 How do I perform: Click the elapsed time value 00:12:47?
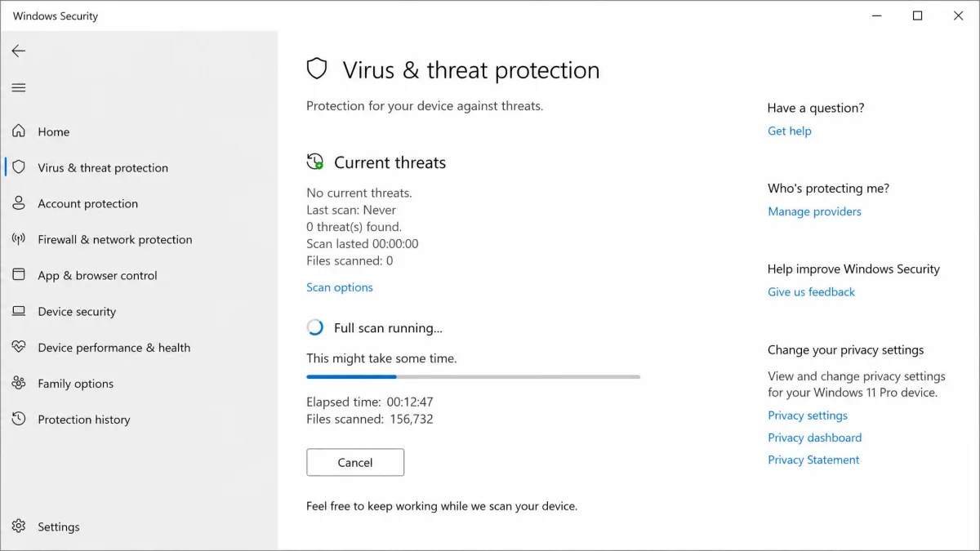click(x=410, y=402)
